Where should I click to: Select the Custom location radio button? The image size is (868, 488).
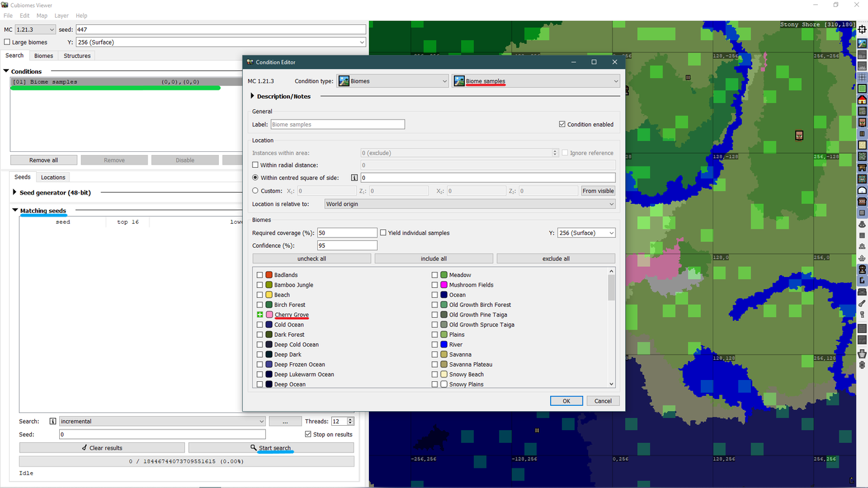[256, 191]
